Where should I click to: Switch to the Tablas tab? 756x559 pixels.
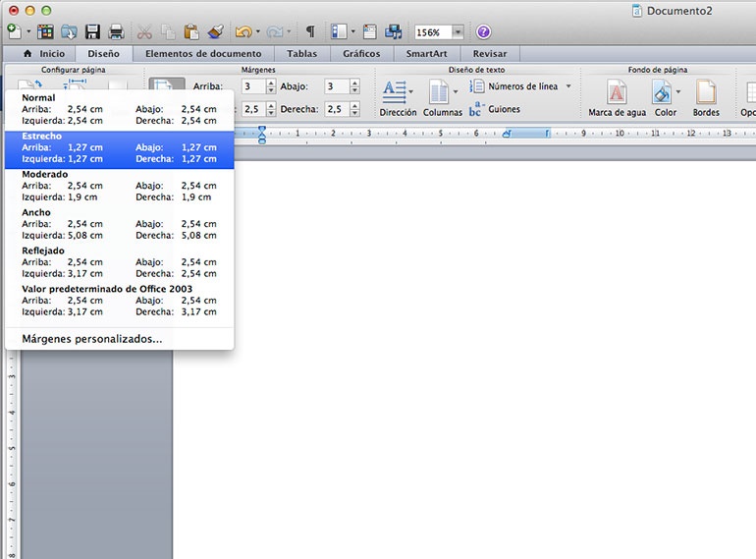pos(301,53)
